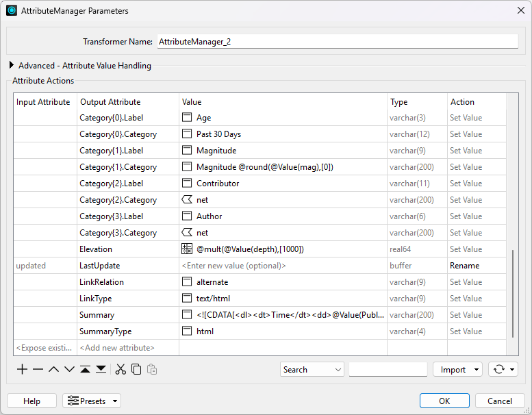Click the attribute value icon for Category{3}.Category

(187, 232)
